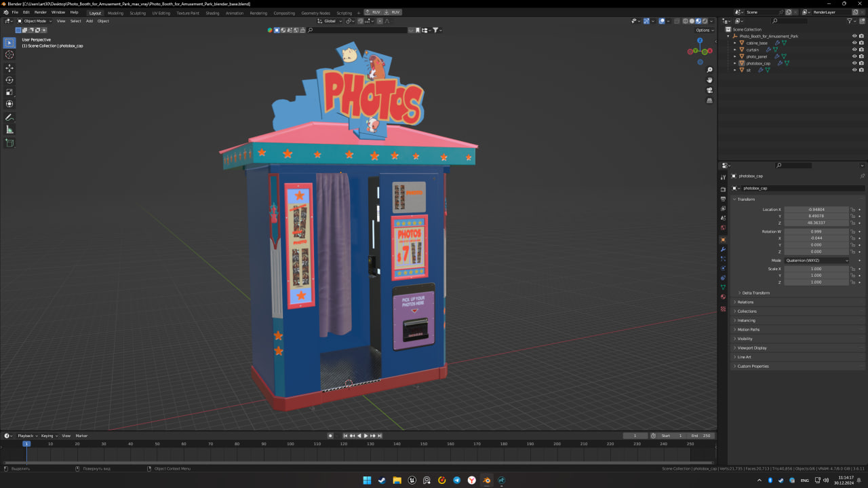Open the World properties tab
The height and width of the screenshot is (488, 868).
point(723,227)
